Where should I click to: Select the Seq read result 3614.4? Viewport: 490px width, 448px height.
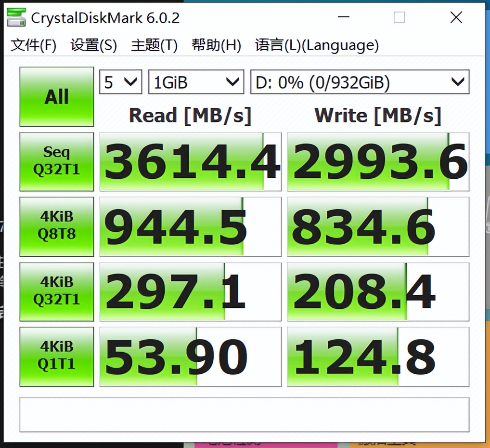[190, 161]
